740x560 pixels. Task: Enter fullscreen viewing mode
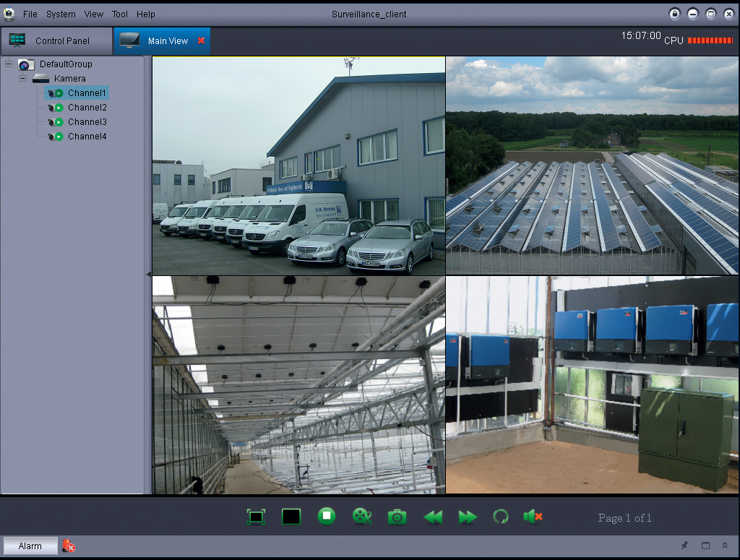click(x=257, y=517)
